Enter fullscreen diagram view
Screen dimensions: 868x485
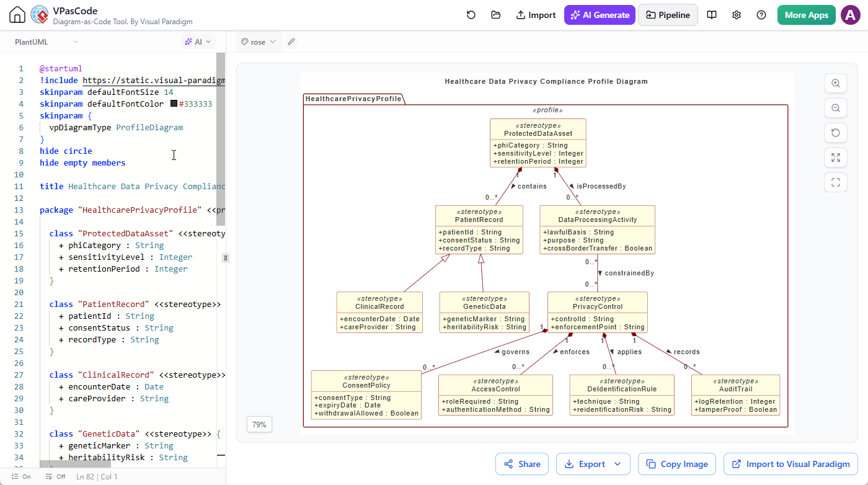click(x=836, y=182)
